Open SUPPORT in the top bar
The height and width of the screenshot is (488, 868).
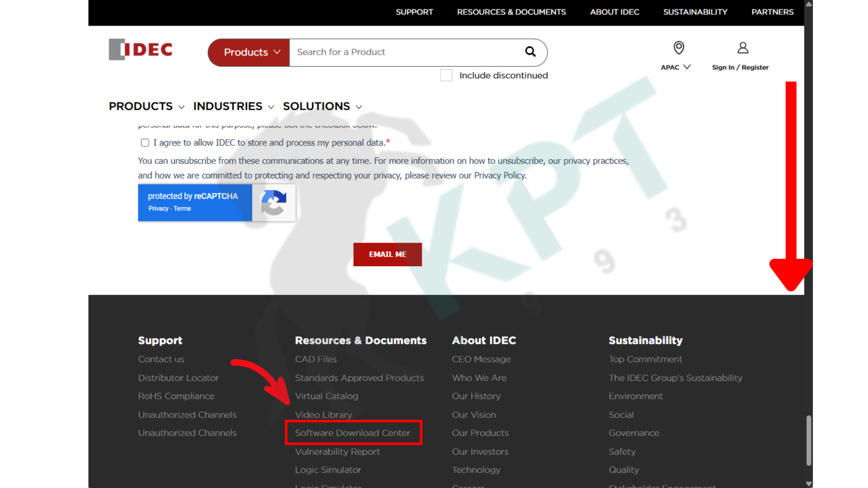414,12
